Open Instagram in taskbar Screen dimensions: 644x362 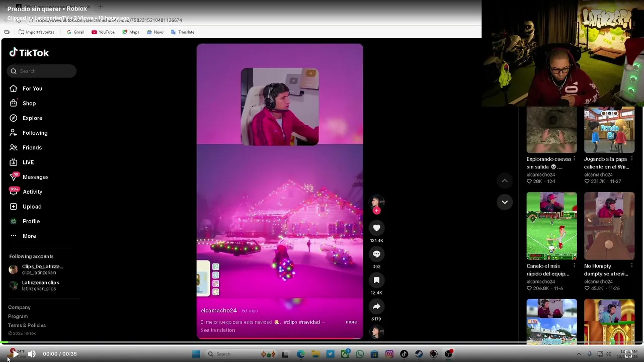click(x=389, y=354)
